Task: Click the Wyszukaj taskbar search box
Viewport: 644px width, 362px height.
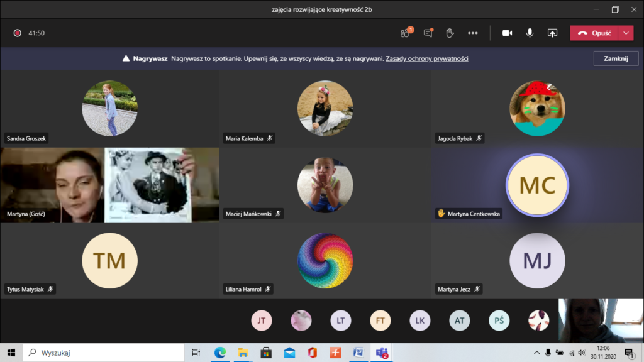Action: point(104,353)
